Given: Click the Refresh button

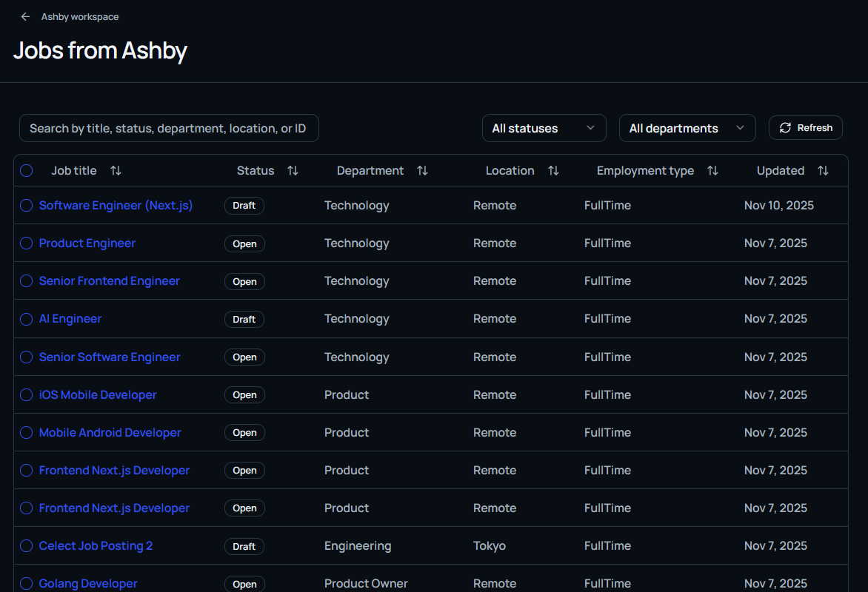Looking at the screenshot, I should coord(806,128).
